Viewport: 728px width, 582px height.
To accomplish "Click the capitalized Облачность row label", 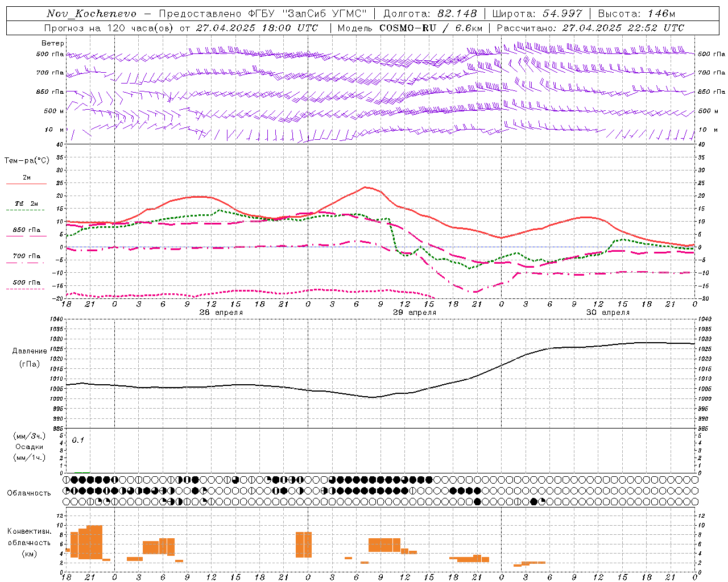I will [29, 493].
